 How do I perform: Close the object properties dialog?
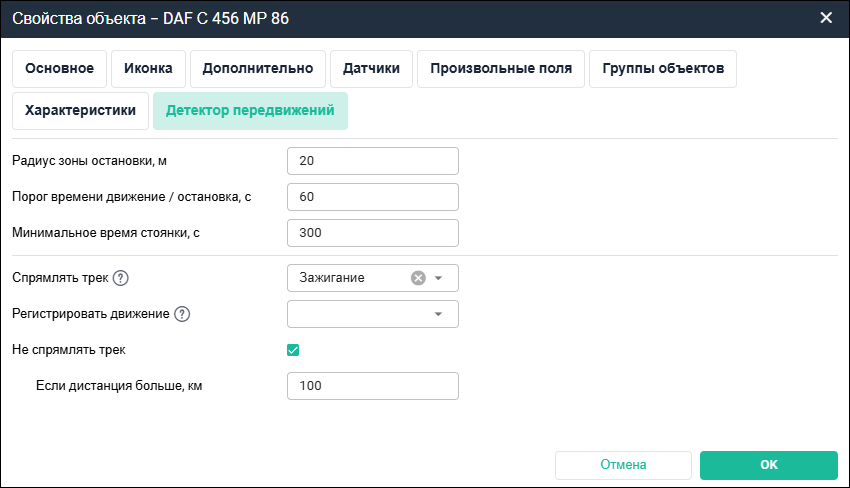826,18
